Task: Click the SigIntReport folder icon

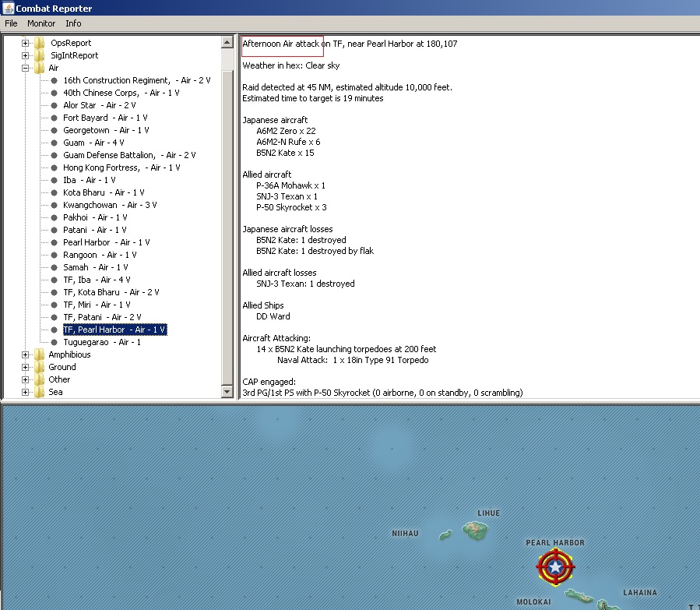Action: click(39, 55)
